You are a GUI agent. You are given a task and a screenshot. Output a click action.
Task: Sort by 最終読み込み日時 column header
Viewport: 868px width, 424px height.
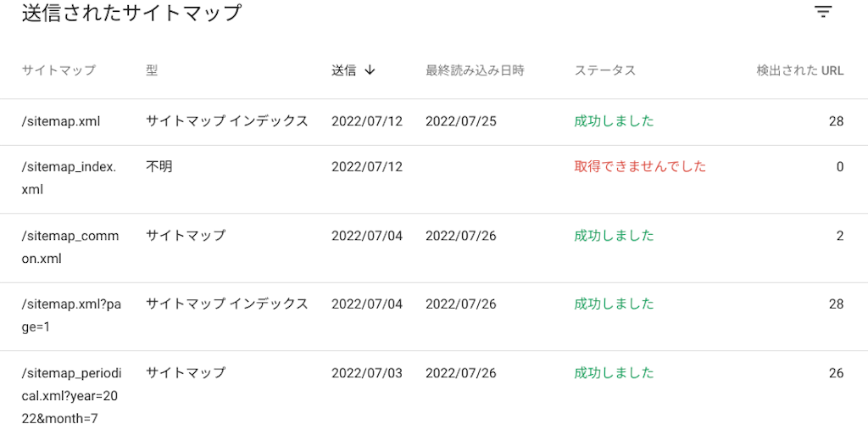tap(475, 70)
